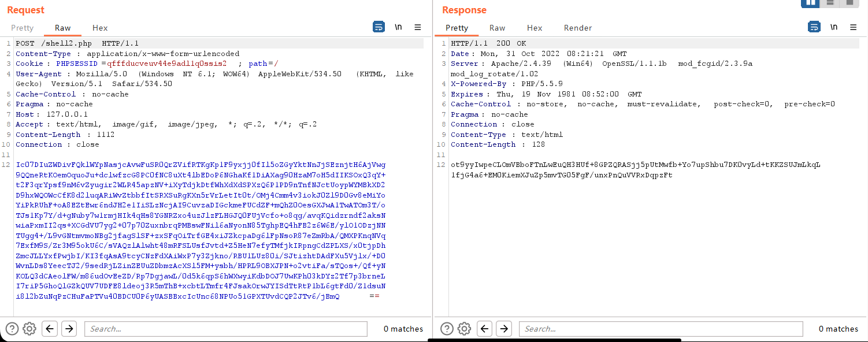
Task: Switch Request view to Pretty tab
Action: (23, 28)
